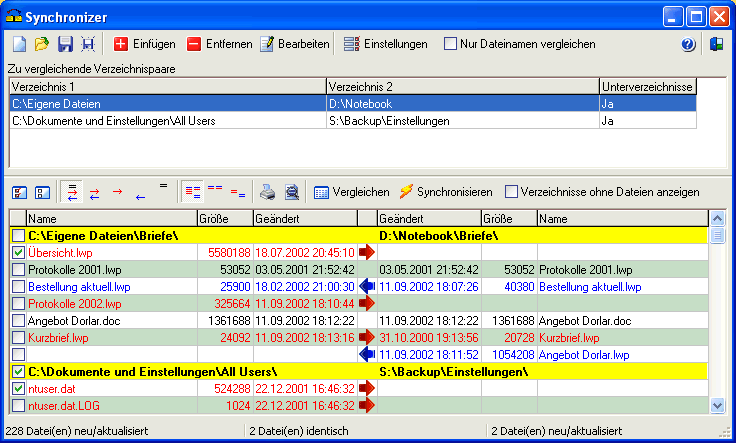Click the red and blue differing lines filter icon
This screenshot has width=736, height=443.
point(238,193)
